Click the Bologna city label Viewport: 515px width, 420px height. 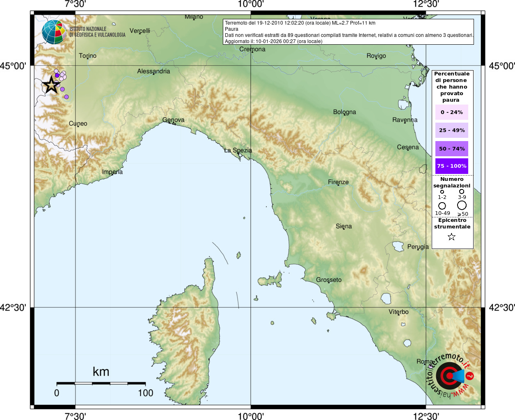click(x=345, y=112)
